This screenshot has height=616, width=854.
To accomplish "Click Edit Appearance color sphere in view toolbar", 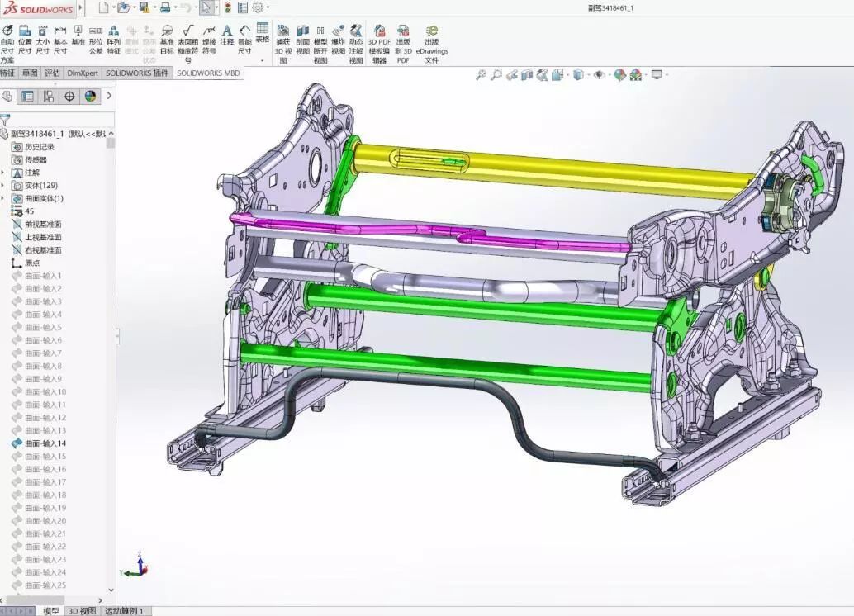I will 619,75.
